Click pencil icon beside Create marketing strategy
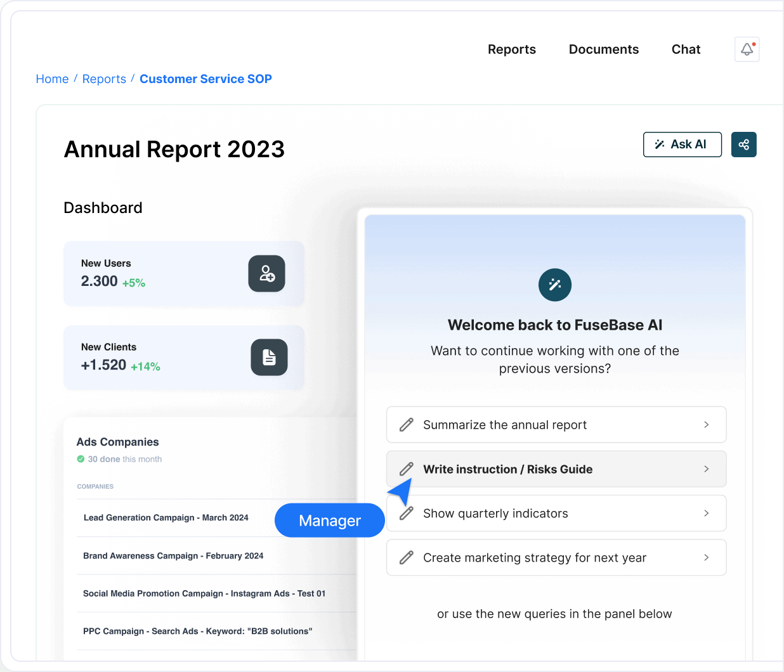This screenshot has width=784, height=672. 407,558
